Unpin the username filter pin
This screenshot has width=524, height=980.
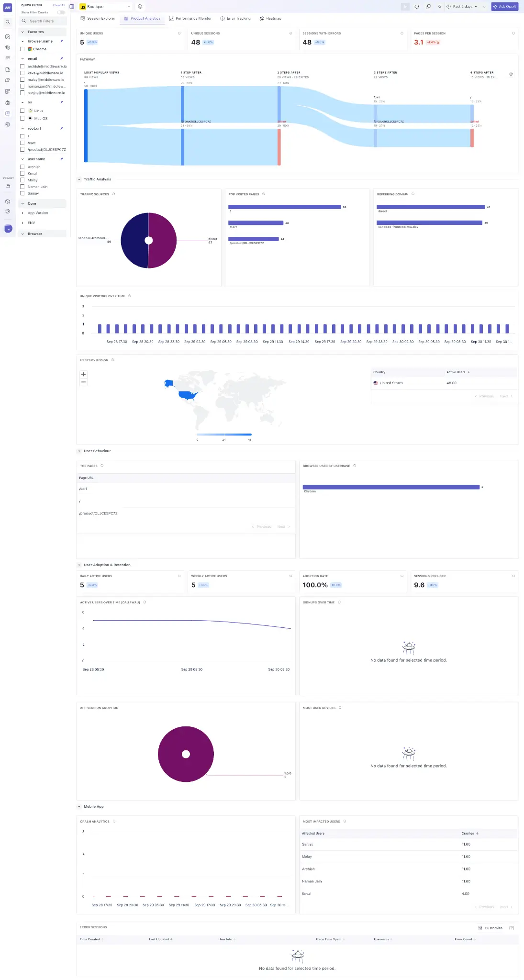[62, 159]
